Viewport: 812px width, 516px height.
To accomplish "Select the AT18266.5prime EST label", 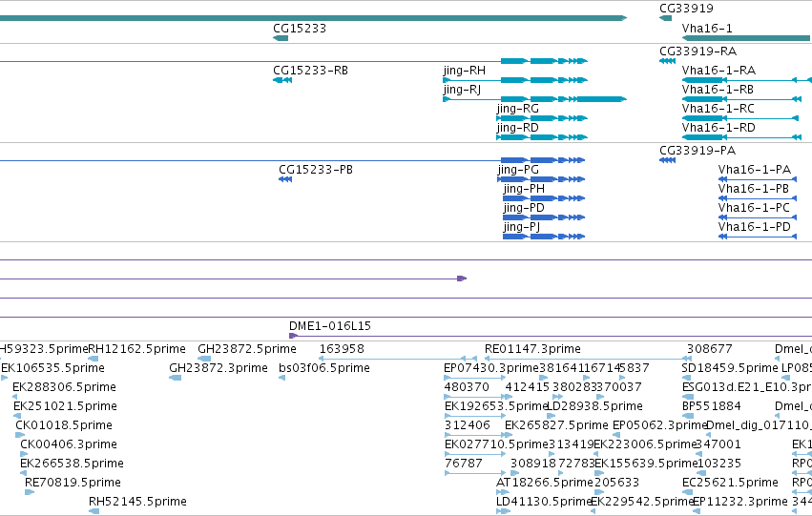I will point(545,483).
